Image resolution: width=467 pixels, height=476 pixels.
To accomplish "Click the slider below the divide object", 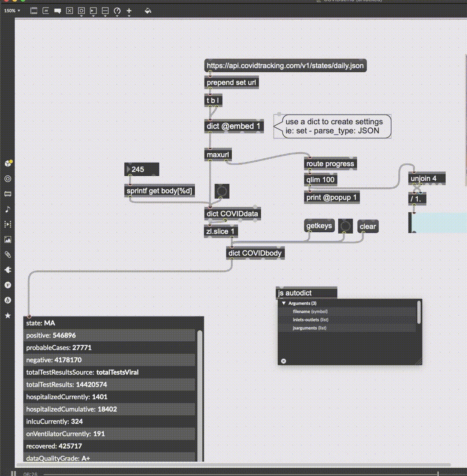I will pos(436,223).
